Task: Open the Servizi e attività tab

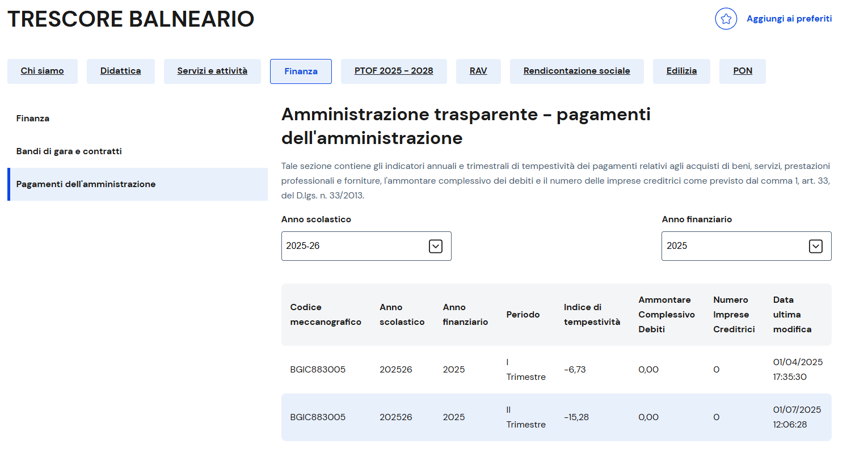Action: pos(212,71)
